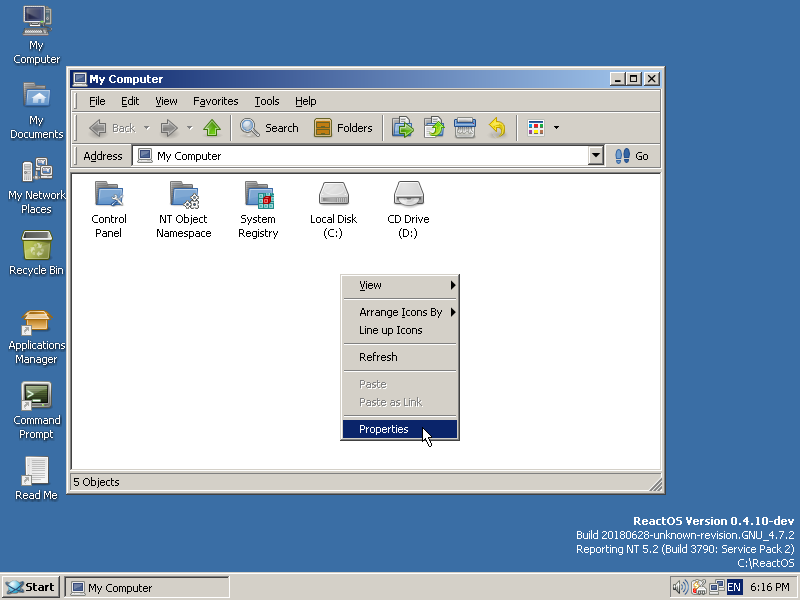
Task: Open My Network Places desktop icon
Action: coord(36,186)
